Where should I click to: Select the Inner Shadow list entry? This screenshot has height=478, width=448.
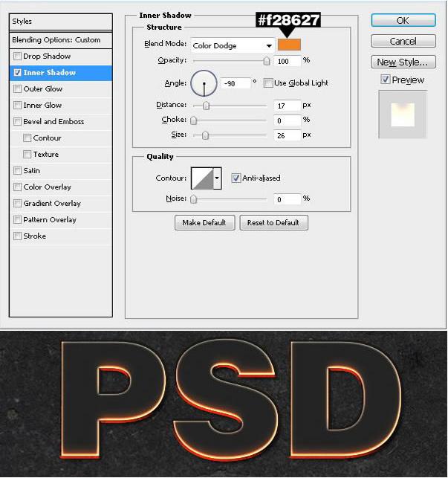pyautogui.click(x=61, y=73)
